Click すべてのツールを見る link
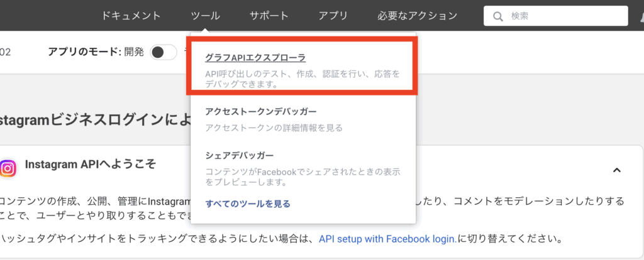 [x=248, y=204]
